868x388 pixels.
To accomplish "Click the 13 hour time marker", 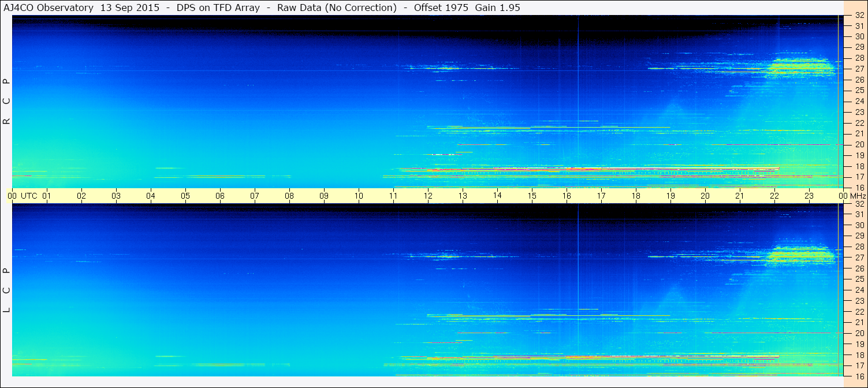I will 463,196.
